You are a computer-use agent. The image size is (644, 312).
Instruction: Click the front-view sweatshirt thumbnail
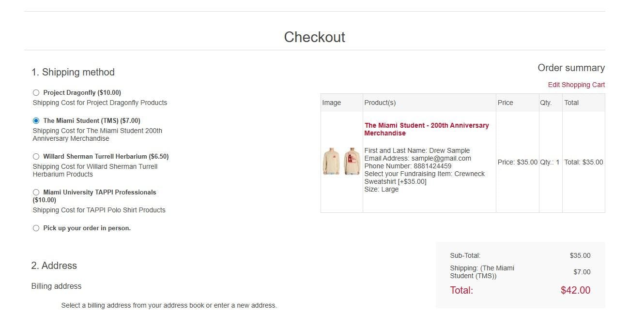pos(332,162)
